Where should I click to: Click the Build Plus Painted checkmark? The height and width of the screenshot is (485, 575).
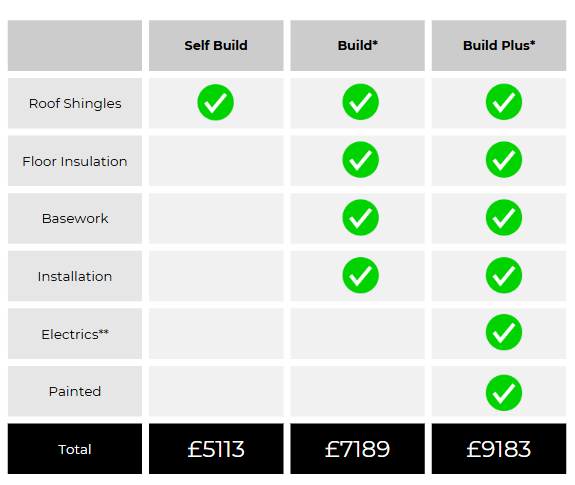[504, 393]
